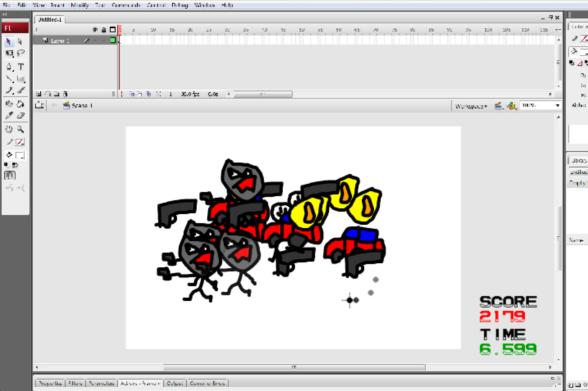Open the Filters tab
588x391 pixels.
[75, 383]
